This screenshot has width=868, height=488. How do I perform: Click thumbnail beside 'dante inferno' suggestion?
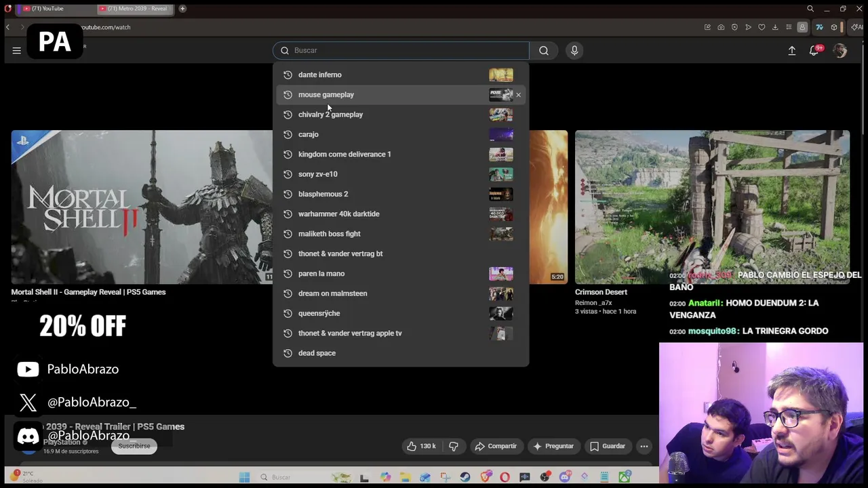(x=501, y=75)
